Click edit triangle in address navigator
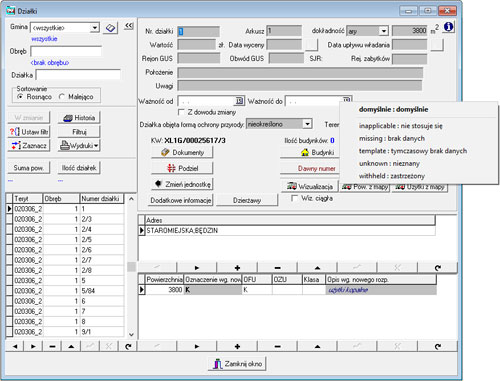 pyautogui.click(x=317, y=268)
